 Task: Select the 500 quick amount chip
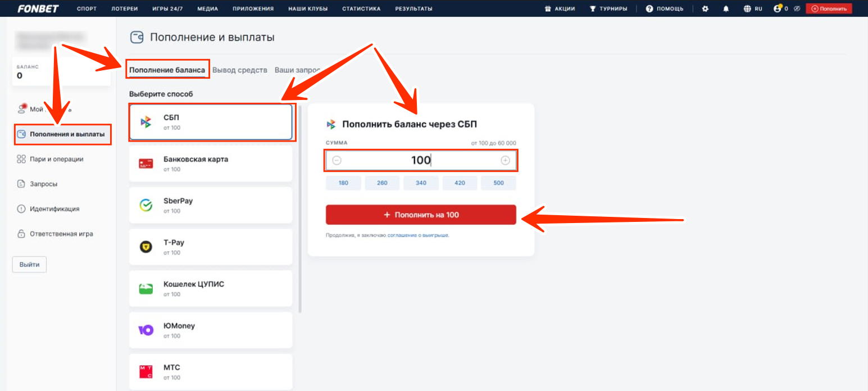coord(498,183)
